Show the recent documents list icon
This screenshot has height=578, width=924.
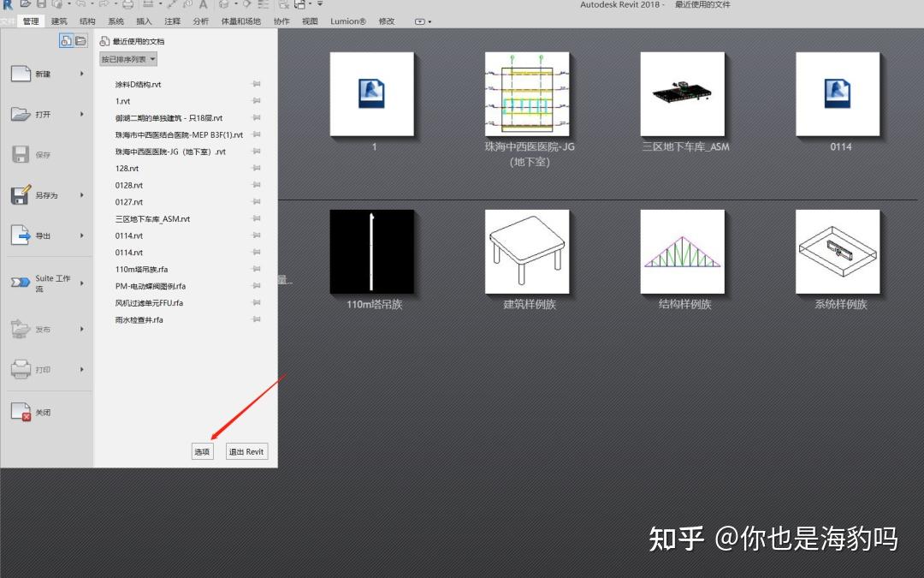(66, 41)
